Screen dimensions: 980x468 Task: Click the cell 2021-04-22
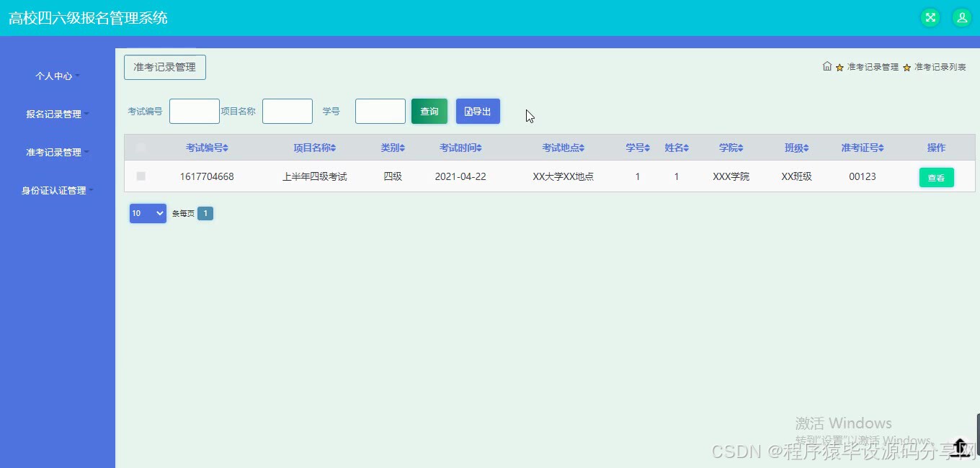tap(460, 176)
